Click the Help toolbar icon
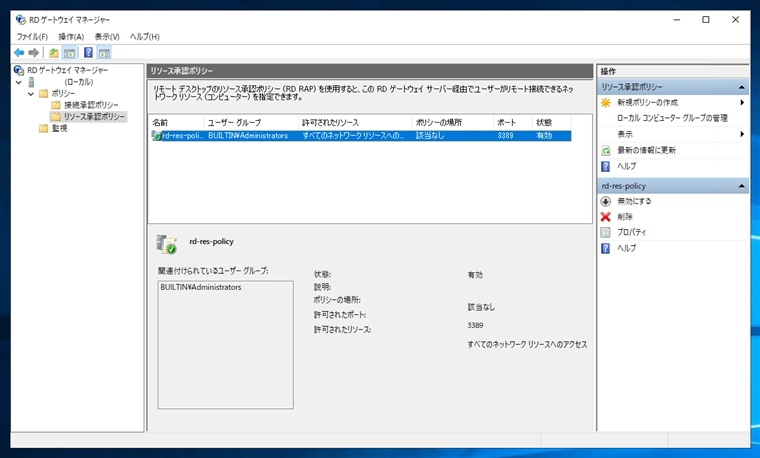Viewport: 760px width, 458px height. click(x=88, y=52)
